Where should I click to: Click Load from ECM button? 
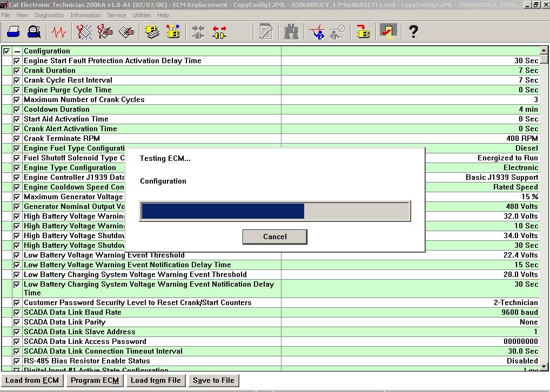pos(32,381)
